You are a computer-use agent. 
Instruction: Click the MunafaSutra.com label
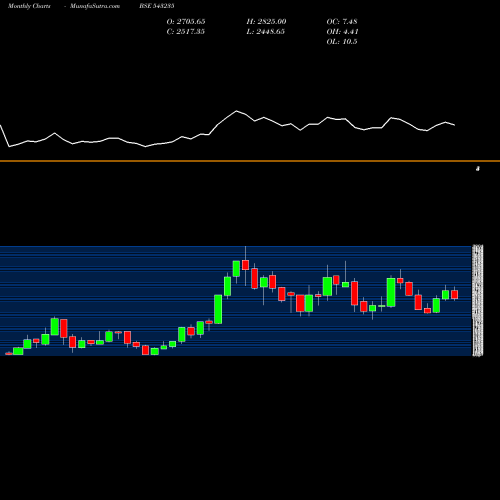pos(95,6)
